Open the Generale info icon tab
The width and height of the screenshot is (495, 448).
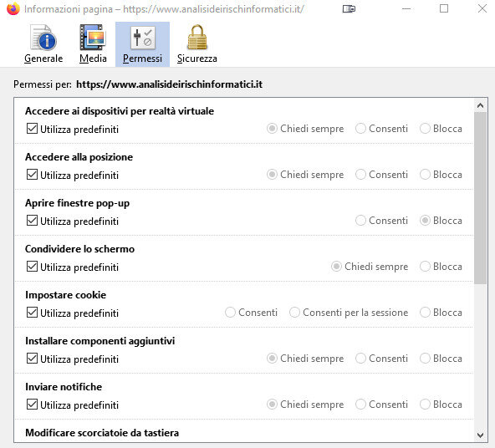[43, 44]
